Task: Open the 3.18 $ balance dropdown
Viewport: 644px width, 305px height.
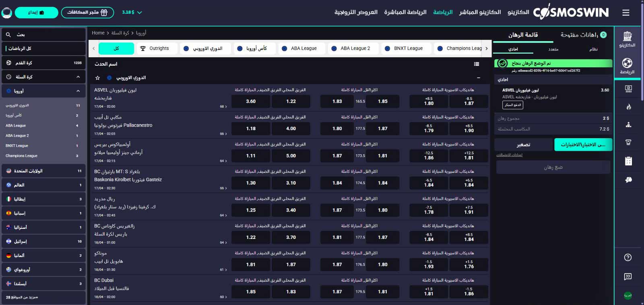Action: click(132, 12)
